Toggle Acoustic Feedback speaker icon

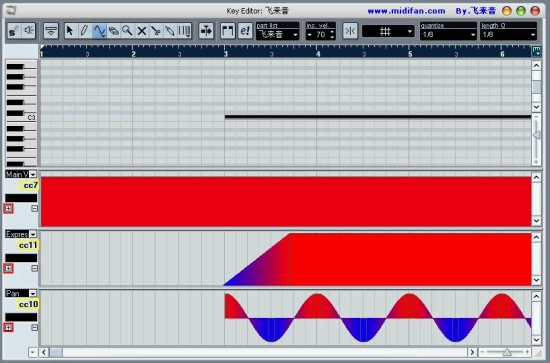coord(29,31)
